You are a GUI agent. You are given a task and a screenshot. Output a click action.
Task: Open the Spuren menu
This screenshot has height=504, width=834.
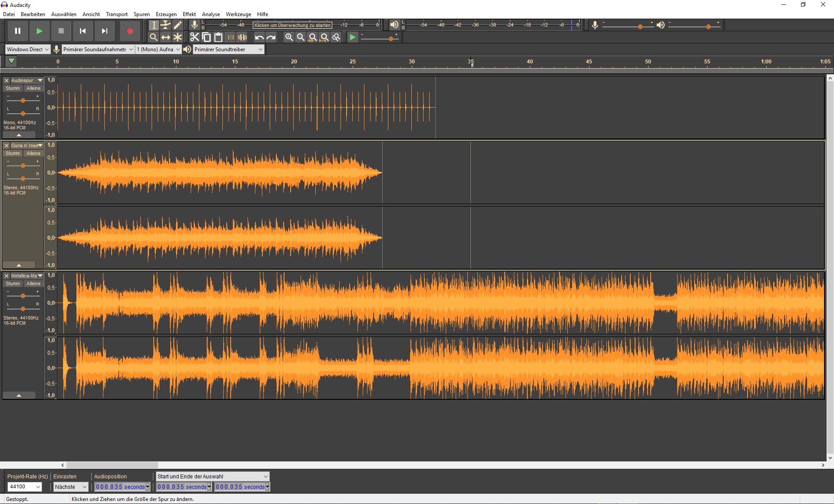(142, 14)
